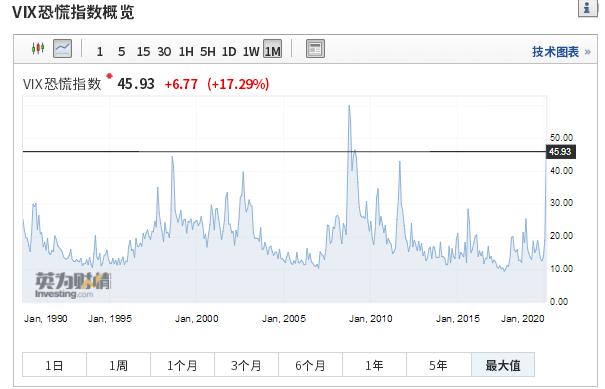
Task: Choose the 5H interval
Action: (208, 51)
